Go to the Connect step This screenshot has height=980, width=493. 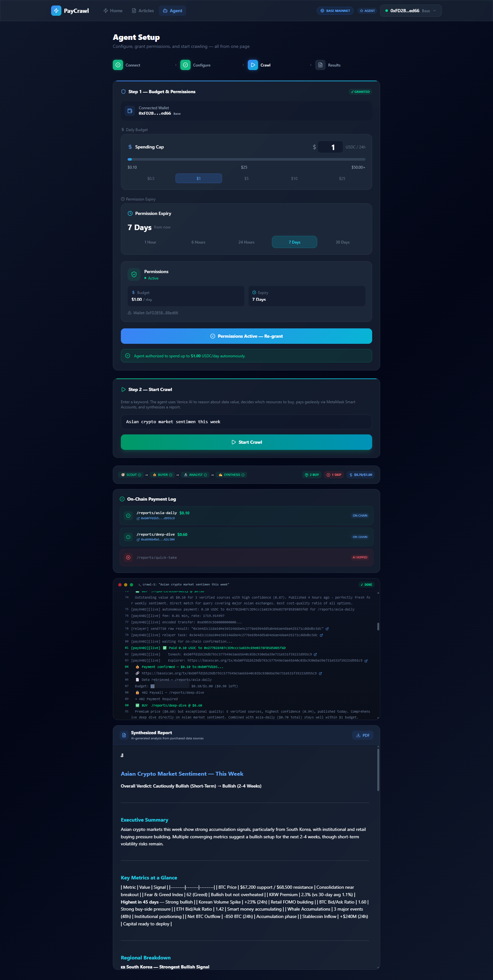click(127, 65)
